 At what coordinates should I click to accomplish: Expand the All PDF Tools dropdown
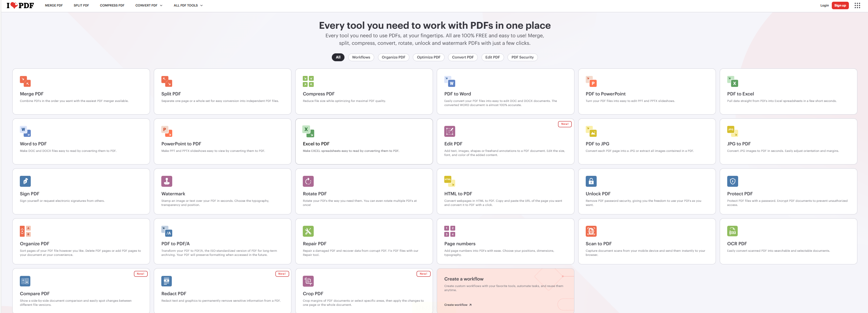(x=188, y=5)
